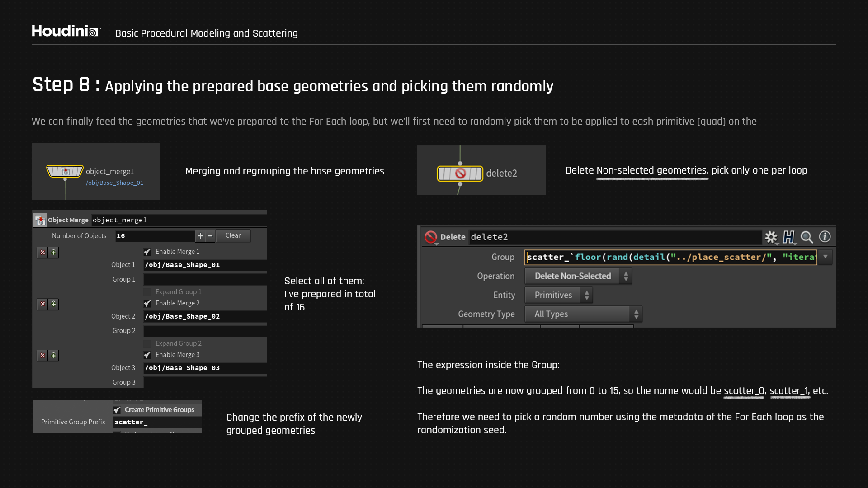Toggle Create Primitive Groups checkbox
Image resolution: width=868 pixels, height=488 pixels.
tap(117, 410)
